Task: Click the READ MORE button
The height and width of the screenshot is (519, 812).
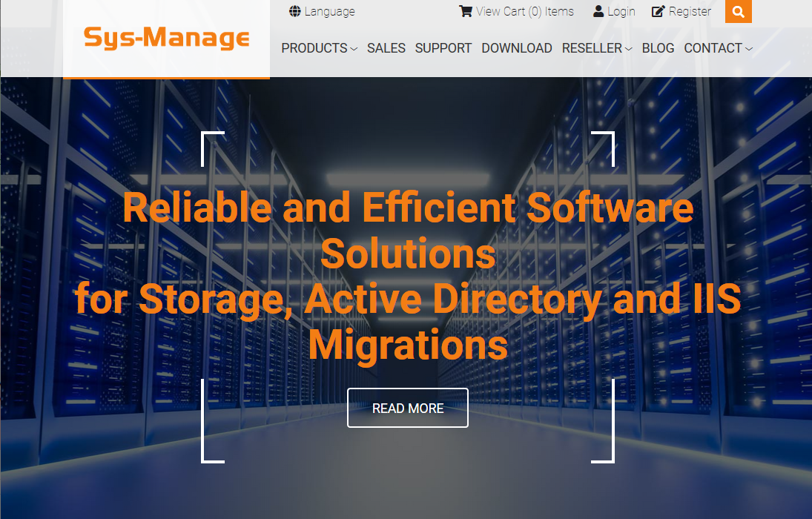Action: [407, 408]
